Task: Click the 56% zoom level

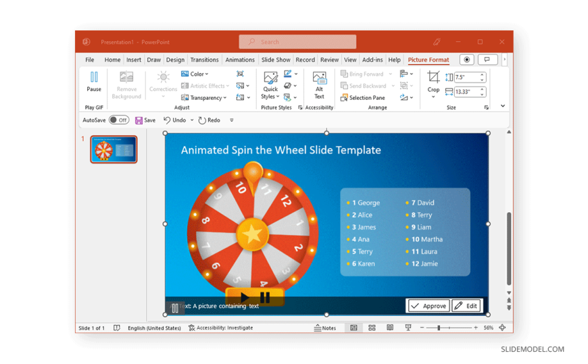Action: tap(488, 328)
